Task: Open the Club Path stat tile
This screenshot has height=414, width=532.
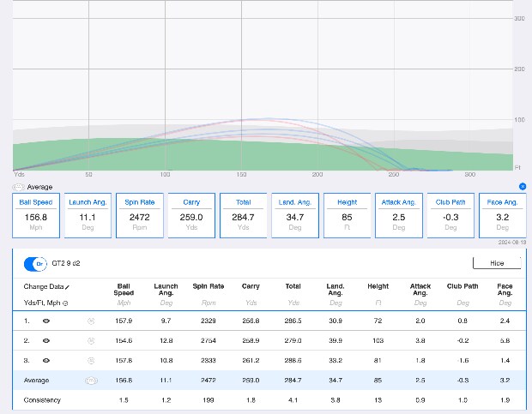Action: point(450,215)
